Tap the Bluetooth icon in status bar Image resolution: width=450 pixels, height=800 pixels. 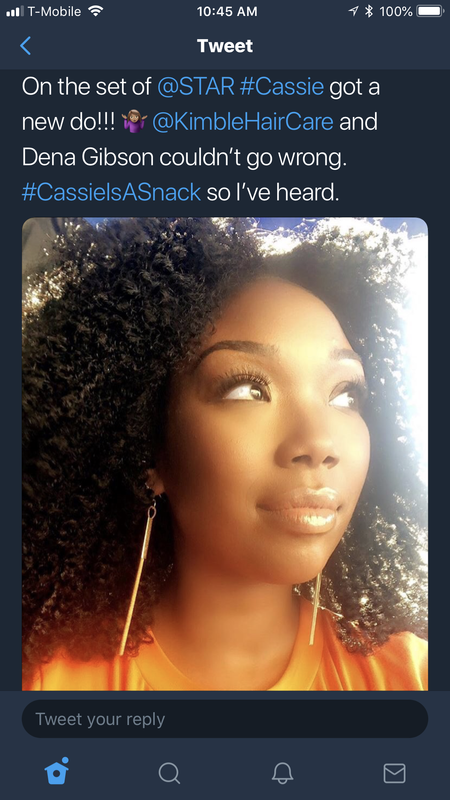pyautogui.click(x=369, y=11)
